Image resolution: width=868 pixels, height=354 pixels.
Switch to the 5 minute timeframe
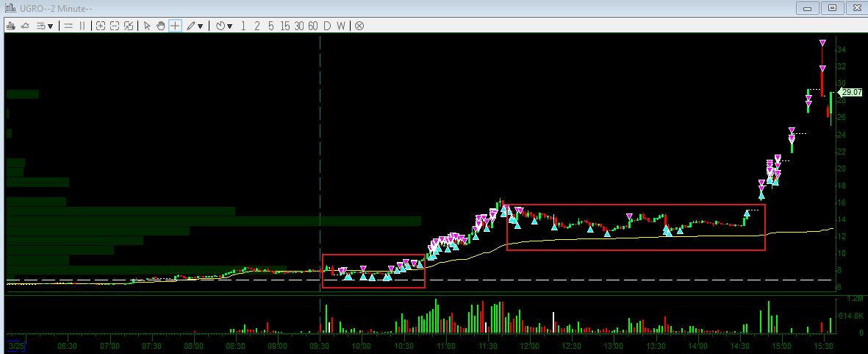point(270,26)
